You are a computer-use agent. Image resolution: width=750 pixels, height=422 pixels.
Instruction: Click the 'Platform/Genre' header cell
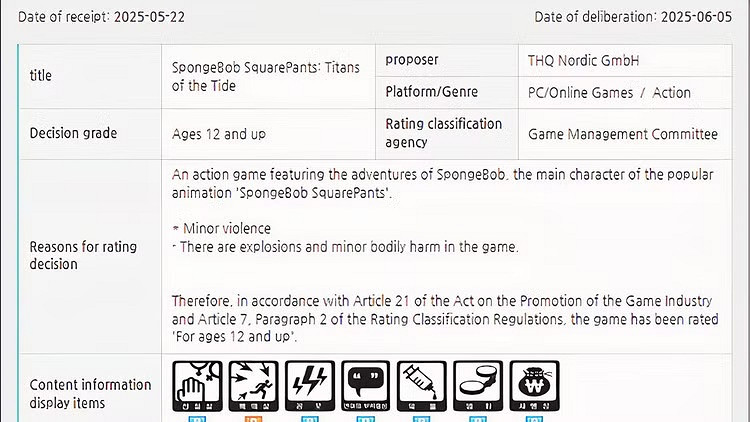click(x=431, y=93)
